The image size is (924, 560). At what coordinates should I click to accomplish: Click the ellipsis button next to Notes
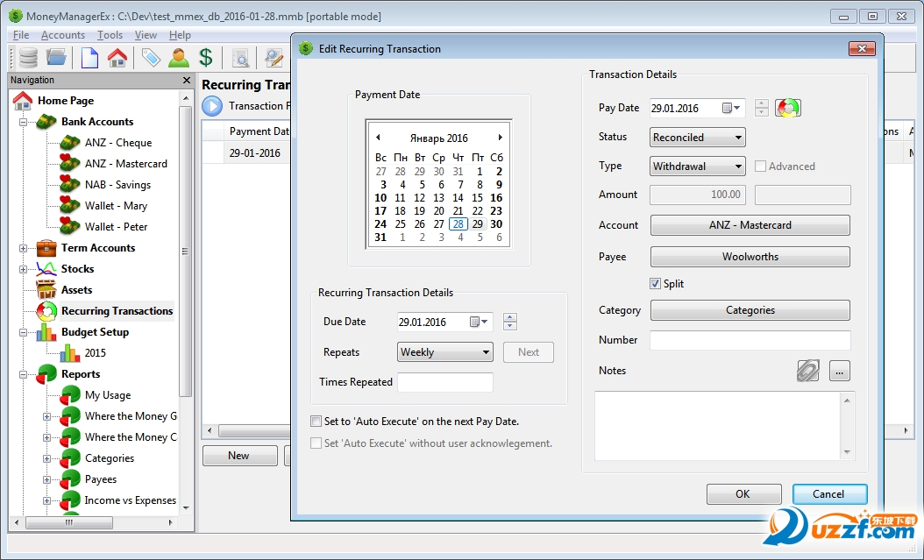839,372
